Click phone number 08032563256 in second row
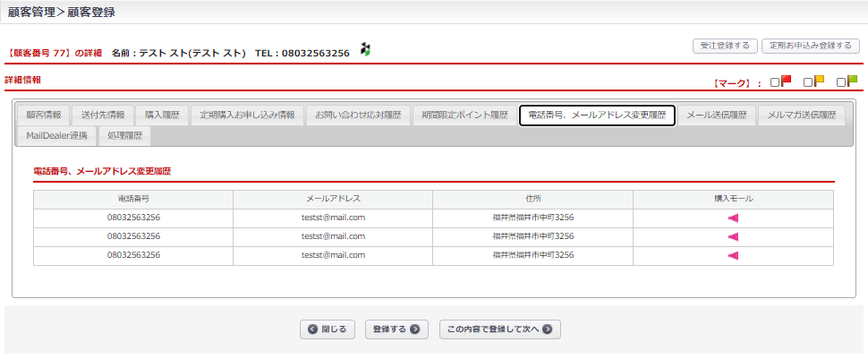The image size is (868, 359). [133, 236]
